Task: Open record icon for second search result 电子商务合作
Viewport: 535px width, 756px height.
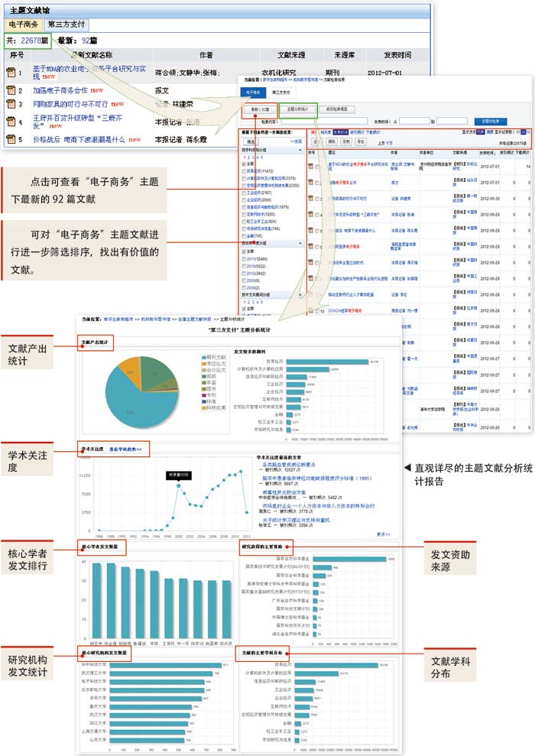Action: (311, 183)
